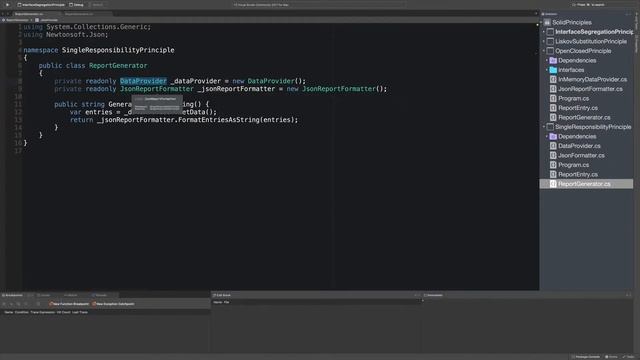Click the JsonFormatter.cs file icon
The width and height of the screenshot is (640, 360).
point(553,156)
